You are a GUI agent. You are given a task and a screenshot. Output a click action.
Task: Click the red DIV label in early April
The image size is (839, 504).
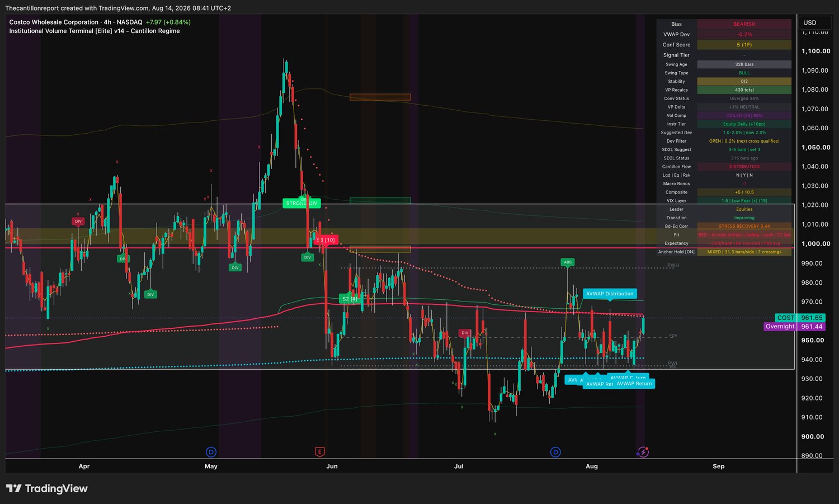[x=78, y=221]
